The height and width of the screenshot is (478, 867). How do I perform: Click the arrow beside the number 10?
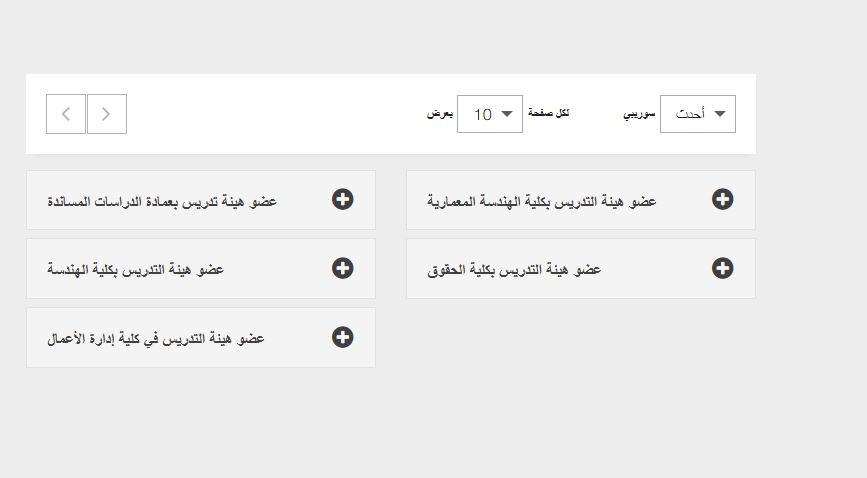pyautogui.click(x=508, y=114)
